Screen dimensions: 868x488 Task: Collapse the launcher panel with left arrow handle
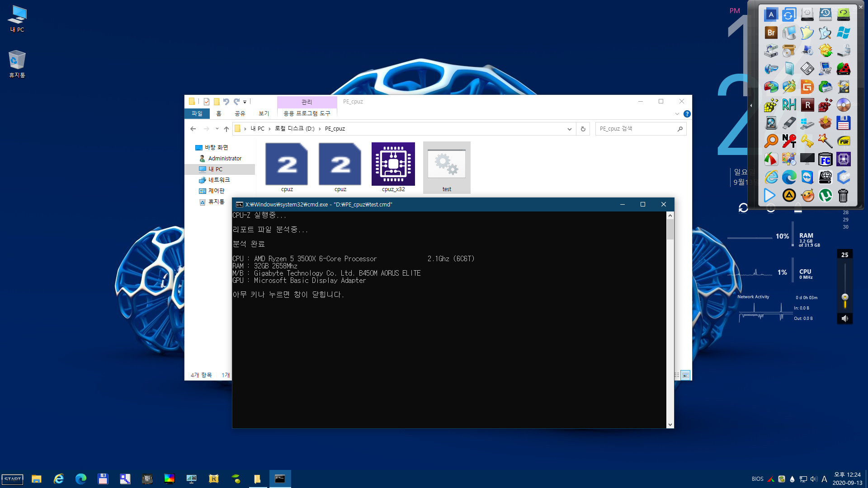point(751,106)
